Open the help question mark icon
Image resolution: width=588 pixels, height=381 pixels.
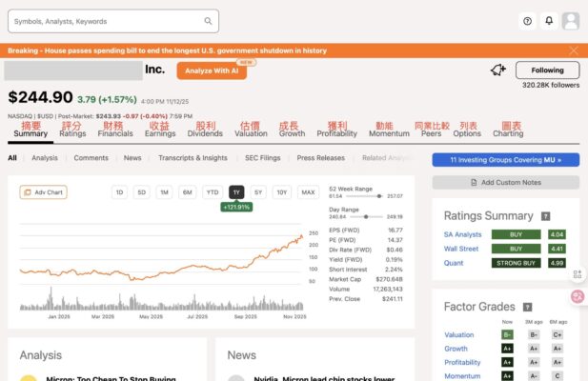(528, 21)
